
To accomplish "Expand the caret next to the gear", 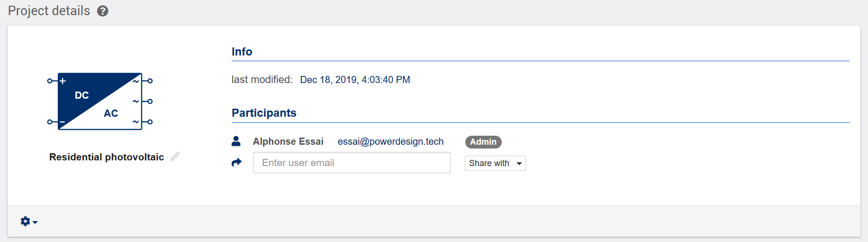I will 35,222.
